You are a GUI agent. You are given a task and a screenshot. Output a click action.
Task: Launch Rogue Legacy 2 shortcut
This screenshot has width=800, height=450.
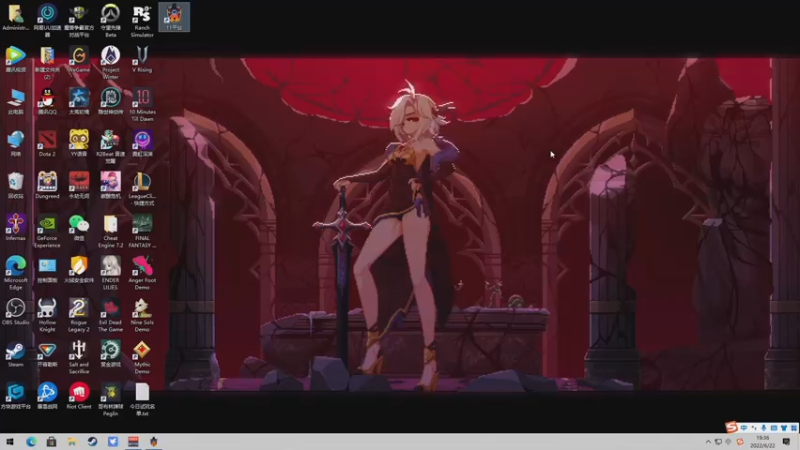point(79,315)
